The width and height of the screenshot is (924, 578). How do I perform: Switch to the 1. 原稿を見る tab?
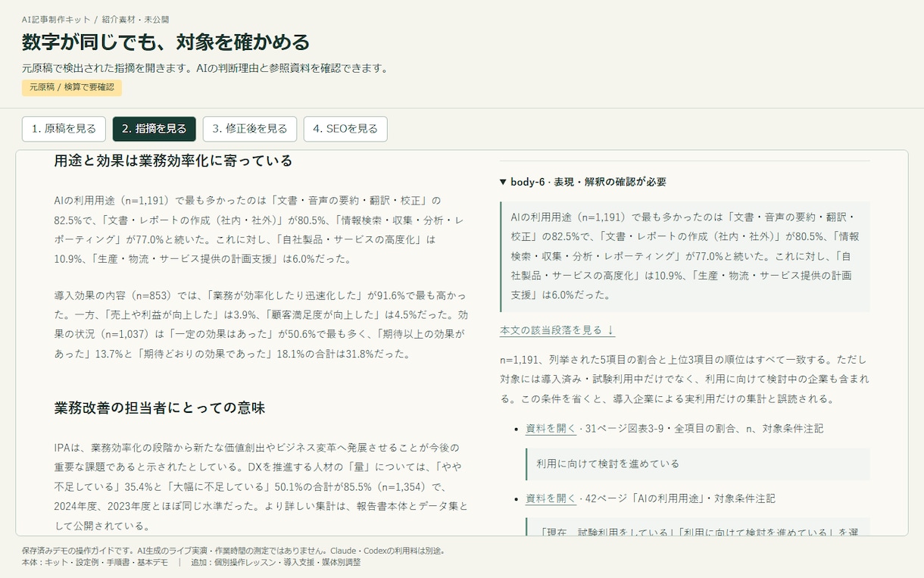[x=64, y=129]
